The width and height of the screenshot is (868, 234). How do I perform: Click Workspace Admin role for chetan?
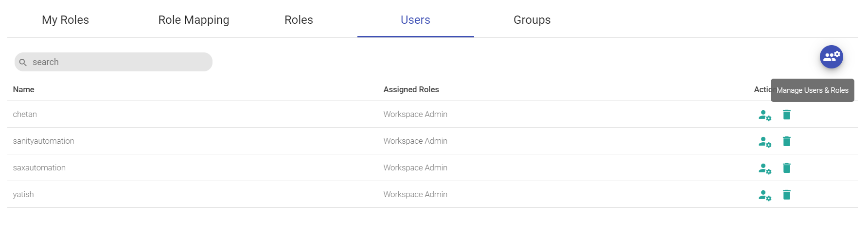[415, 114]
